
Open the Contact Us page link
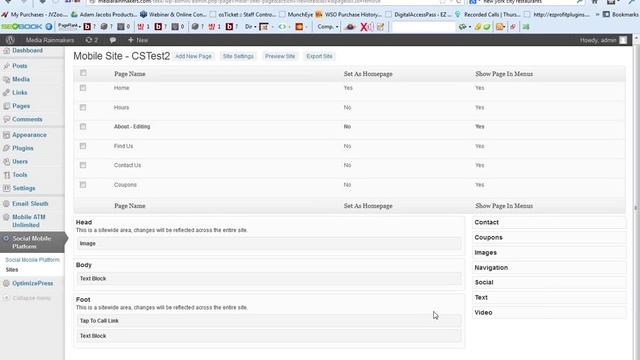point(128,165)
